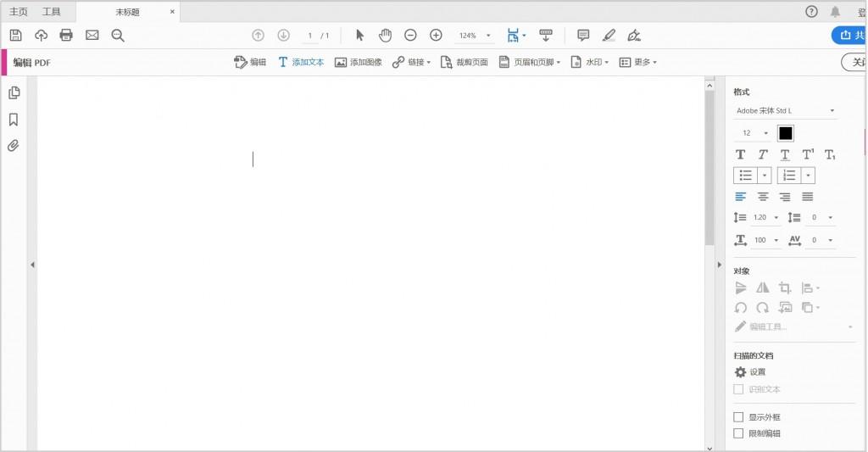Click 添加图像 button
Viewport: 868px width, 452px height.
(x=359, y=62)
